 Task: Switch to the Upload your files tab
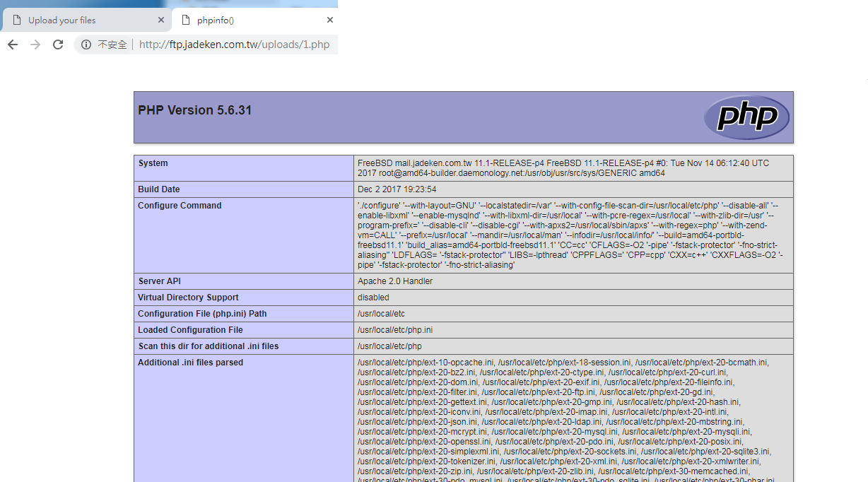(x=86, y=20)
